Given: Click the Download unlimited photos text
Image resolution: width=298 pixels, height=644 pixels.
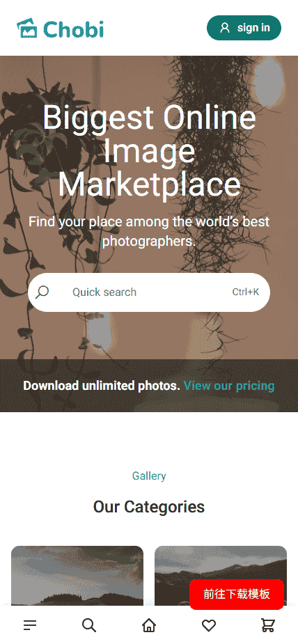Looking at the screenshot, I should (x=102, y=386).
